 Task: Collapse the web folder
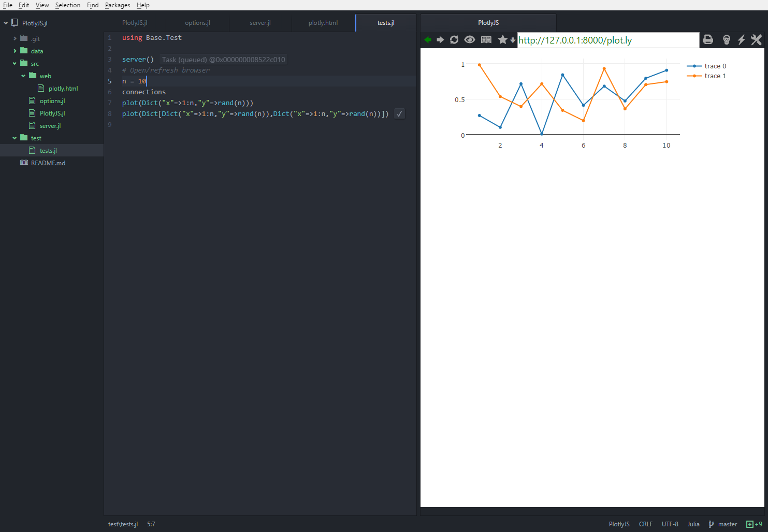23,76
